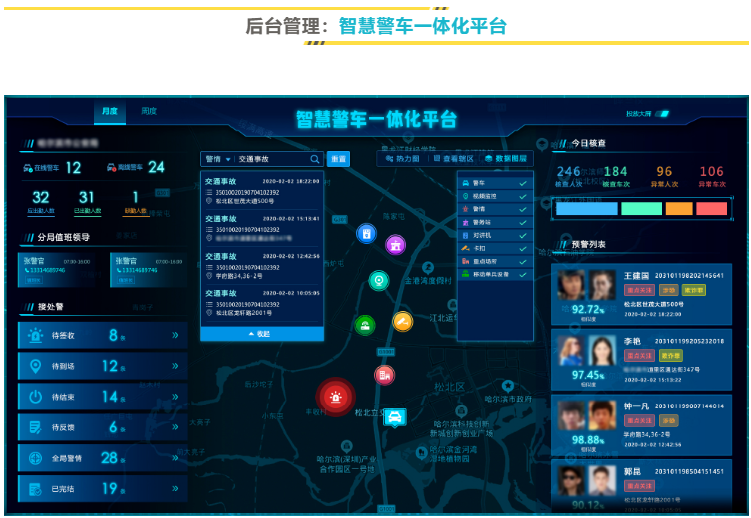Switch to the 月度 tab
Screen dimensions: 751x518
click(109, 111)
